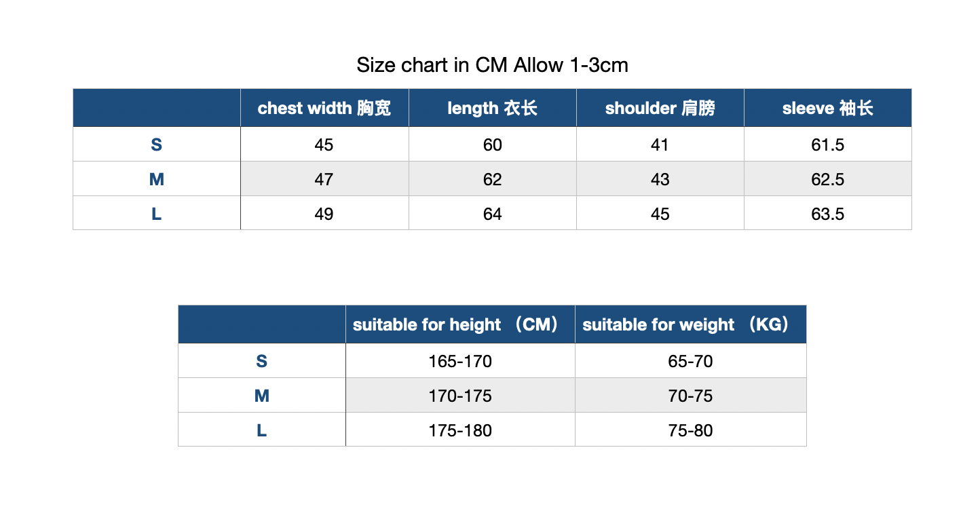Viewport: 980px width, 509px height.
Task: Select sleeve cell showing 62.5
Action: [x=827, y=179]
